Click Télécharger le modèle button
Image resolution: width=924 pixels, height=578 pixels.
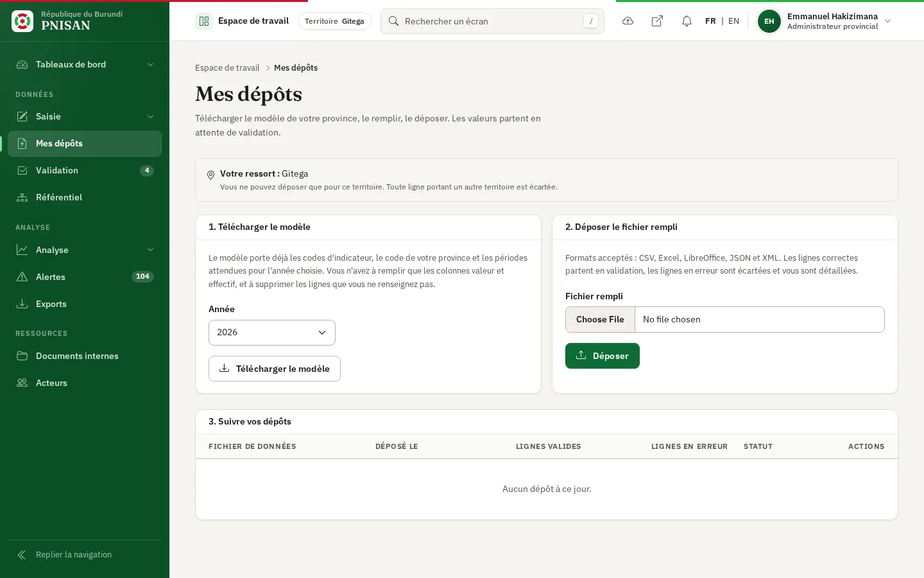(275, 369)
